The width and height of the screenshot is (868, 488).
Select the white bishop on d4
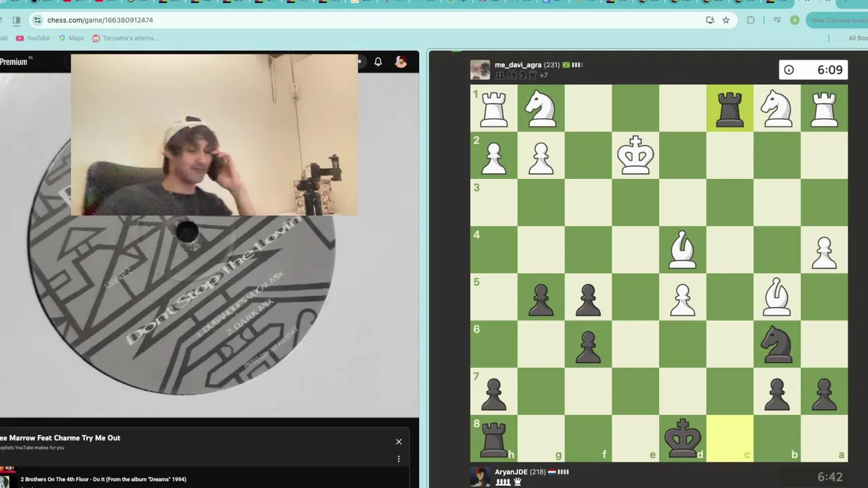682,249
